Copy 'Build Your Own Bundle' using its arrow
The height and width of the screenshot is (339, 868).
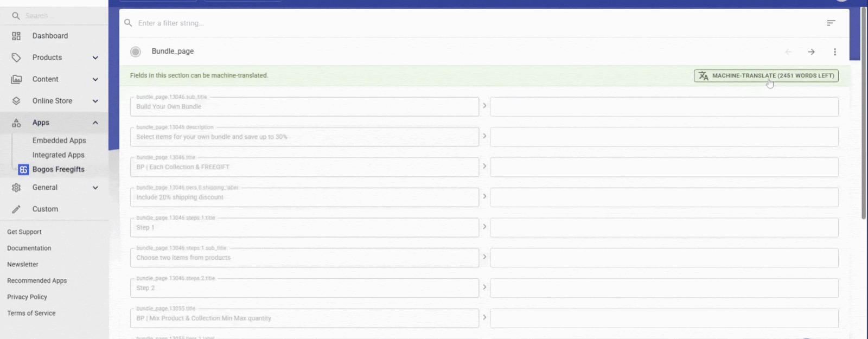[x=484, y=106]
